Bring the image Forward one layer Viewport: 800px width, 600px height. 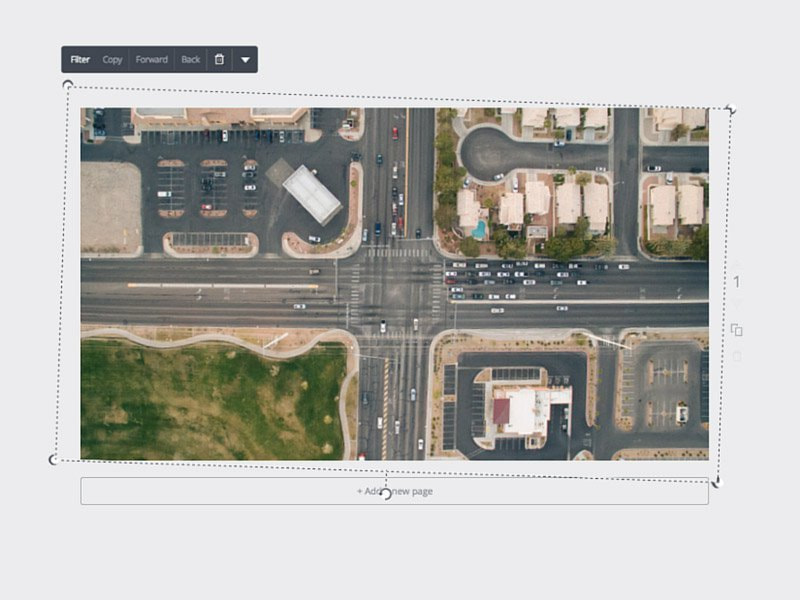tap(152, 59)
